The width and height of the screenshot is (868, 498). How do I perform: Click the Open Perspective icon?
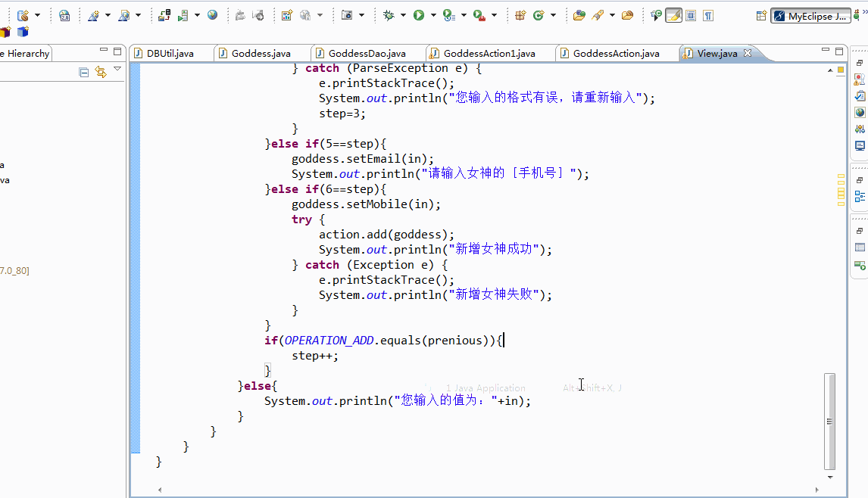pyautogui.click(x=761, y=16)
